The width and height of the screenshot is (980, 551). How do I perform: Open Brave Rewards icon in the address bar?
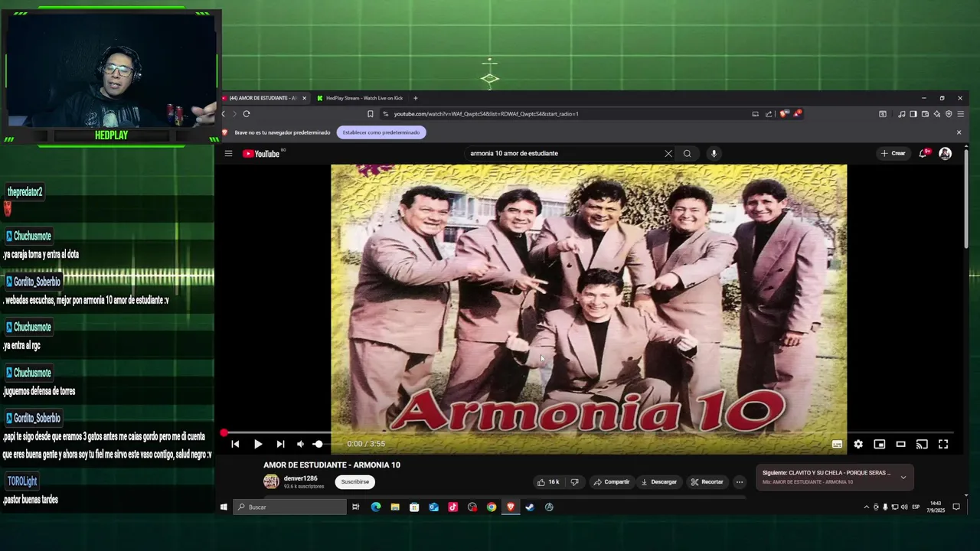[x=797, y=114]
